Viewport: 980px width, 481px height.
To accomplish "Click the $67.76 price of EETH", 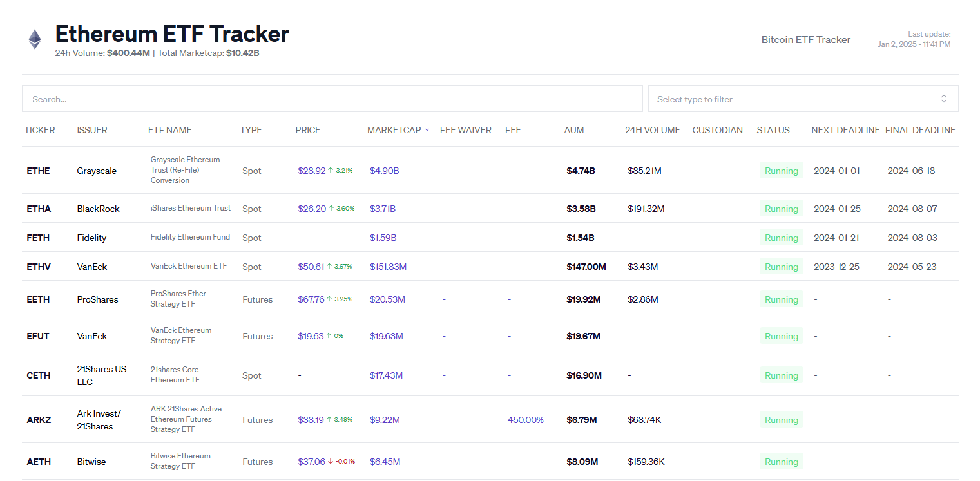I will (311, 299).
